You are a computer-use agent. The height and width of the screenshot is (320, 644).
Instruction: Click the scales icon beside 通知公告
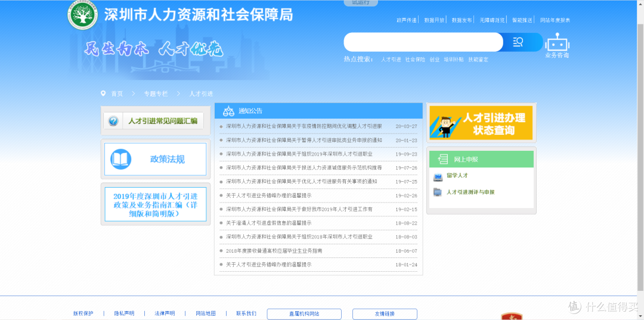[228, 111]
